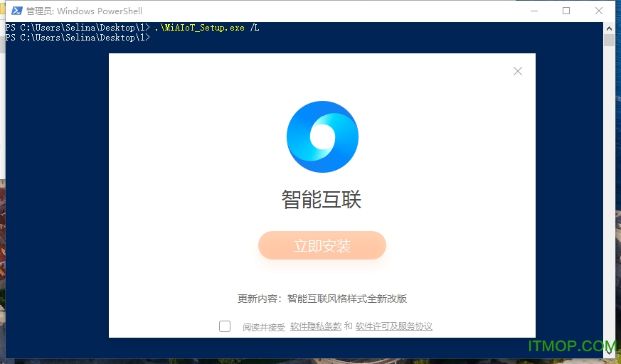This screenshot has height=364, width=621.
Task: Click the 阅读并接受 label text
Action: coord(264,327)
